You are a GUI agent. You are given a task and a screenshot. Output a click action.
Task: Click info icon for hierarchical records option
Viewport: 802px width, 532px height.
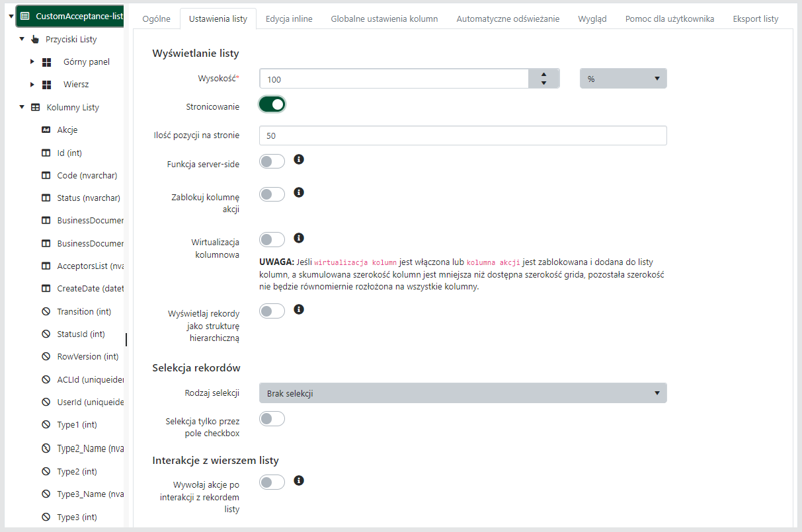click(x=299, y=309)
